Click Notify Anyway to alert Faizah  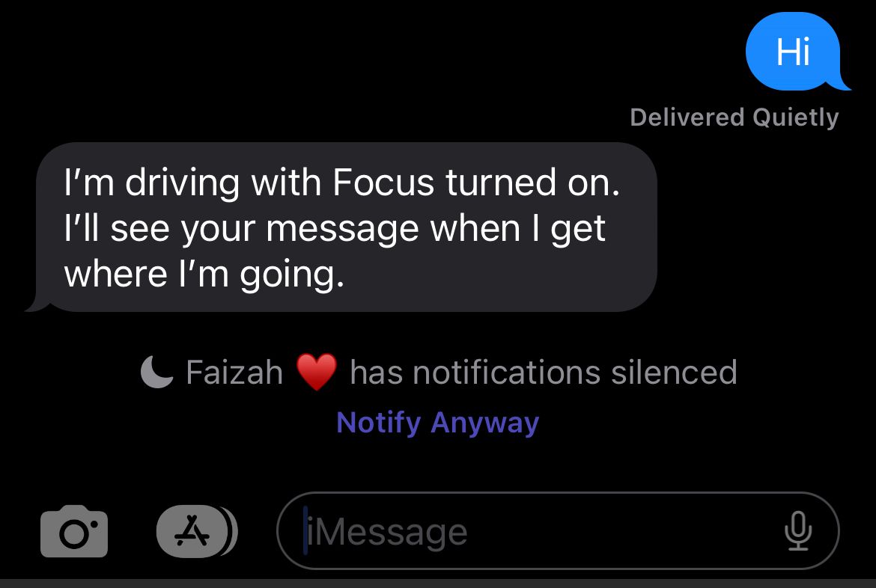click(438, 422)
